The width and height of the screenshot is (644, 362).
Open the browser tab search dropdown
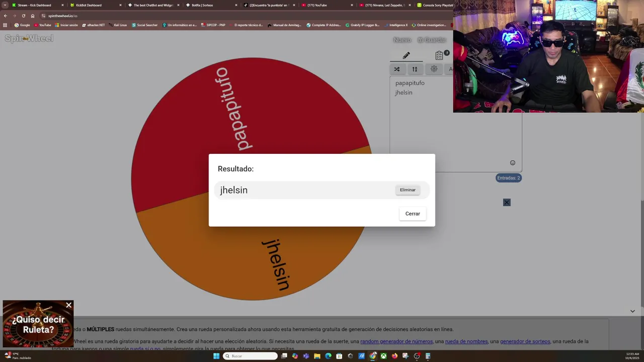[5, 5]
